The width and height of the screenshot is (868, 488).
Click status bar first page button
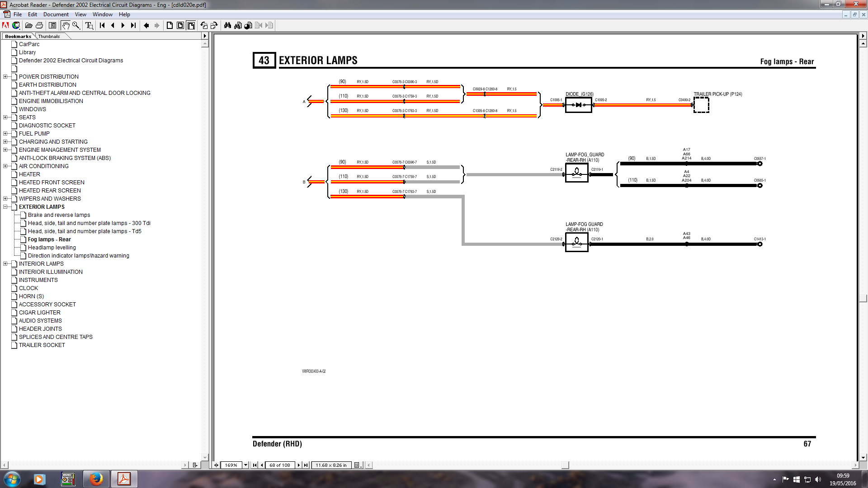pos(255,465)
